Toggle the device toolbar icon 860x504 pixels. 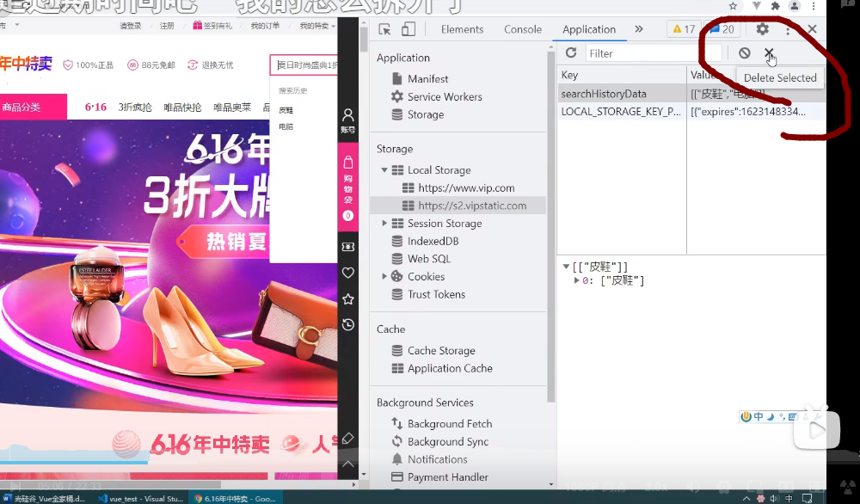tap(408, 29)
